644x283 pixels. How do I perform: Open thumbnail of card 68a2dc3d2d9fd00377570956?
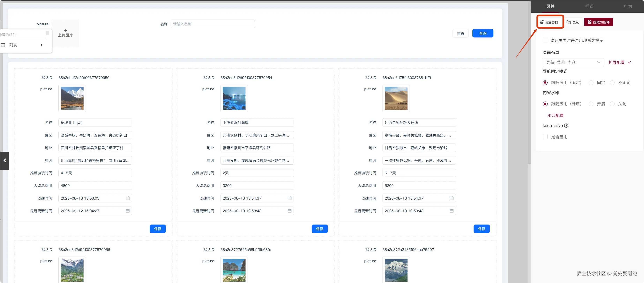coord(72,270)
